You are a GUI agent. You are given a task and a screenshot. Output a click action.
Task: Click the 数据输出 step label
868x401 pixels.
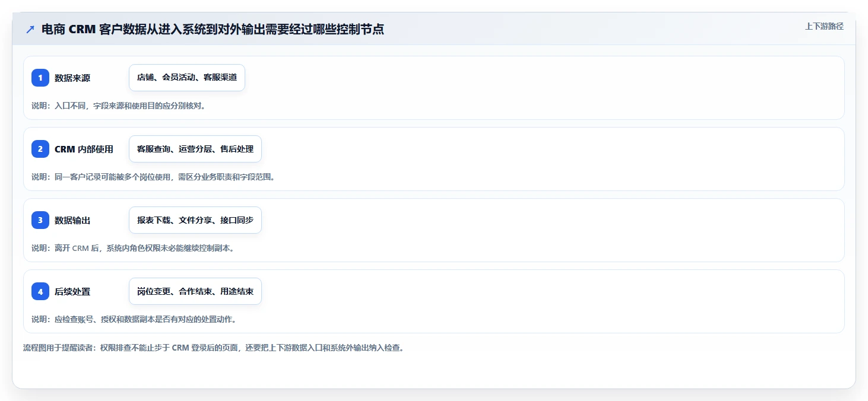(72, 220)
